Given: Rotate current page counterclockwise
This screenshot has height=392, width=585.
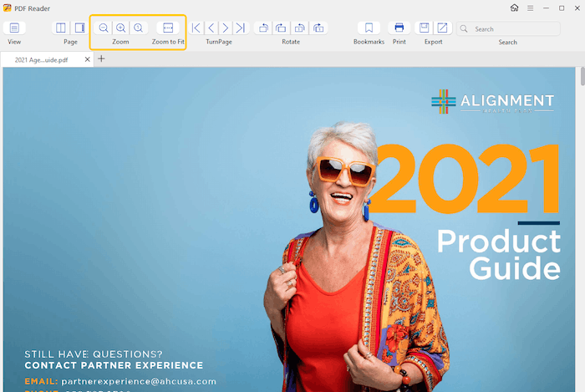Looking at the screenshot, I should pos(299,28).
